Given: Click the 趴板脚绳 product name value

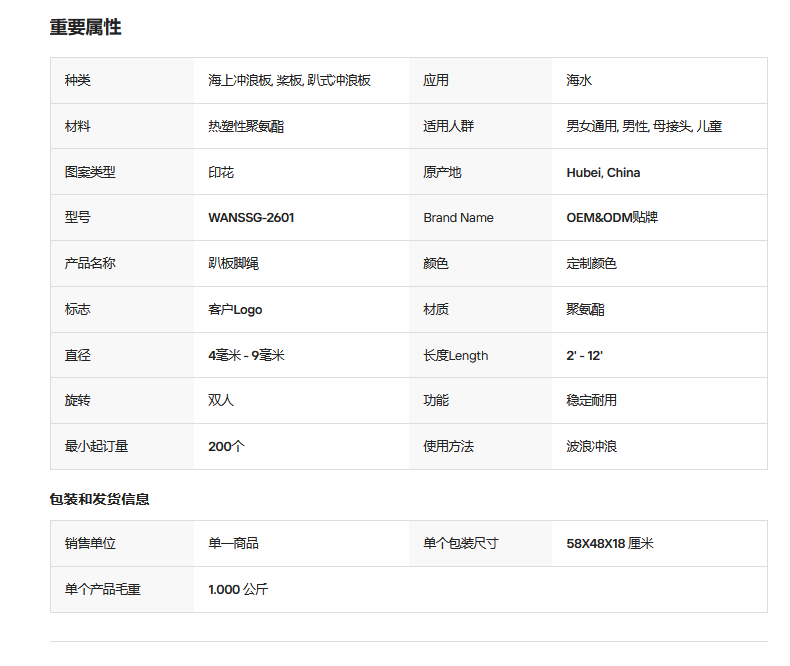Looking at the screenshot, I should click(233, 263).
